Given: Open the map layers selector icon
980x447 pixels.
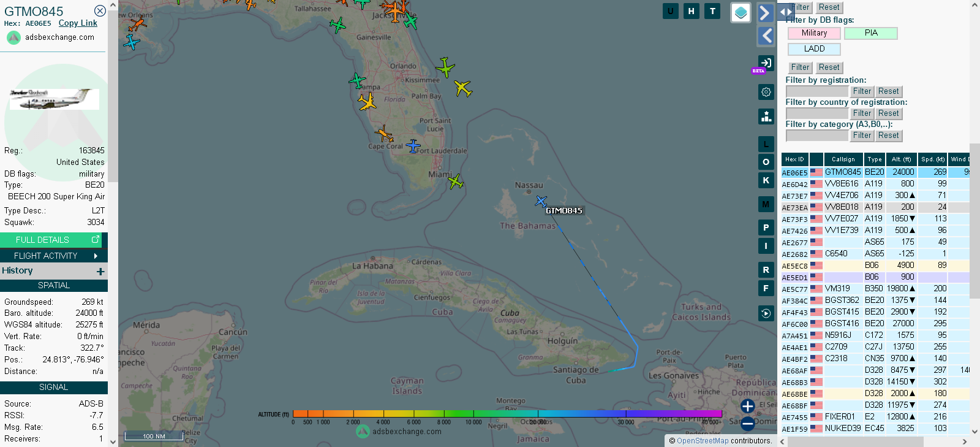Looking at the screenshot, I should (741, 12).
